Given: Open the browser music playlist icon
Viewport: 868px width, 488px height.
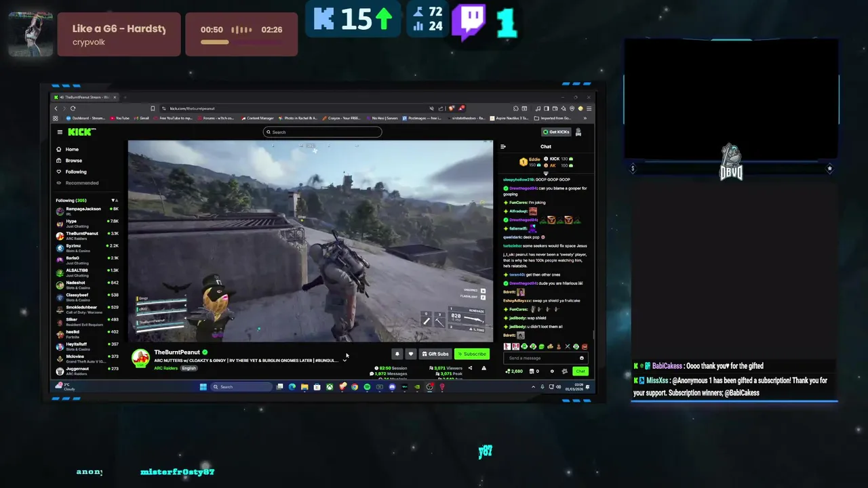Looking at the screenshot, I should pyautogui.click(x=538, y=108).
